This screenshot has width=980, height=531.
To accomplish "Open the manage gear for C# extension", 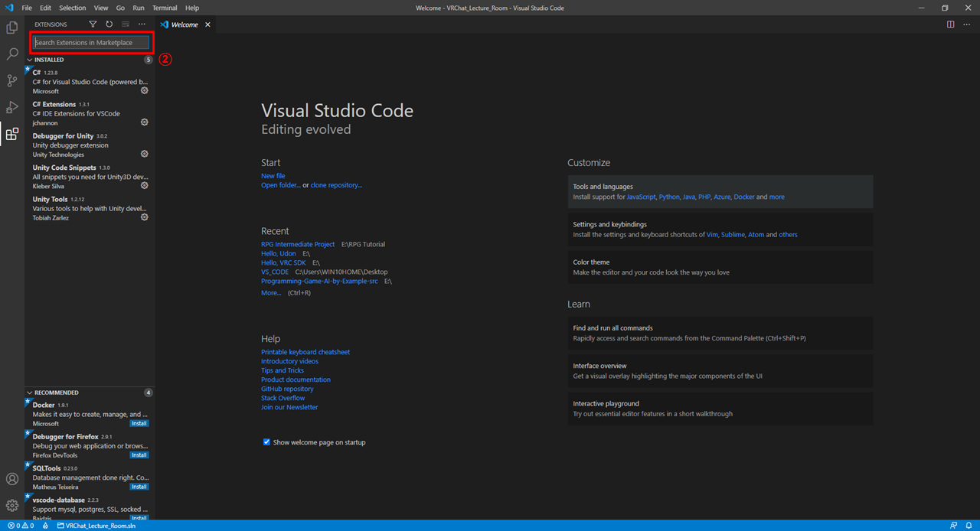I will (144, 90).
